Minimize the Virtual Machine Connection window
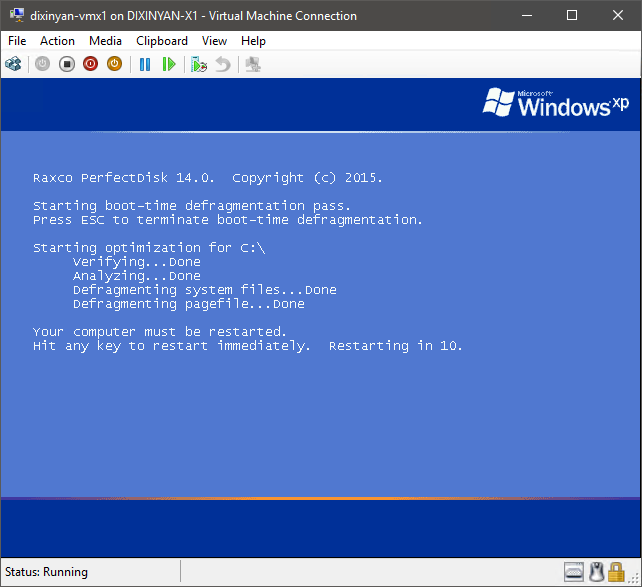Screen dimensions: 642x587 (527, 15)
